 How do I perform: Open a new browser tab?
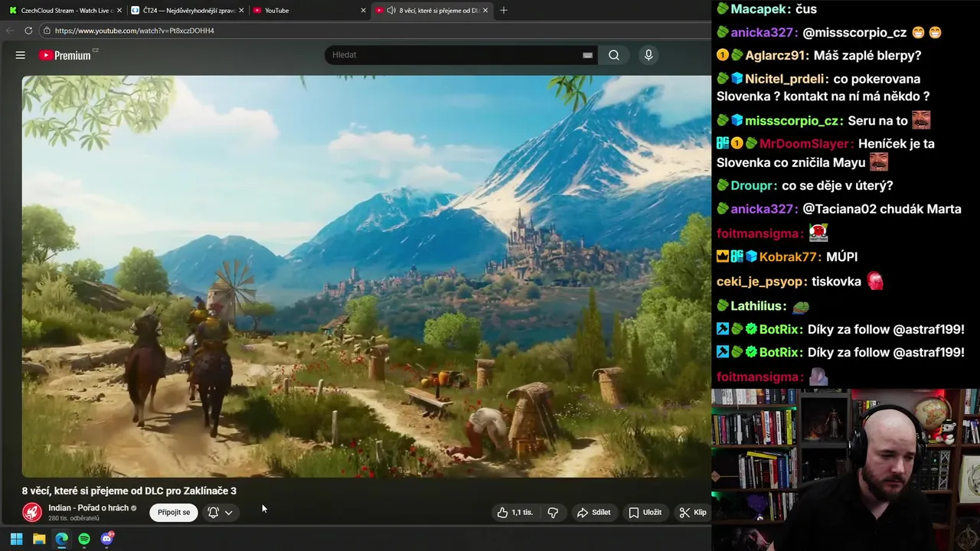[x=503, y=11]
